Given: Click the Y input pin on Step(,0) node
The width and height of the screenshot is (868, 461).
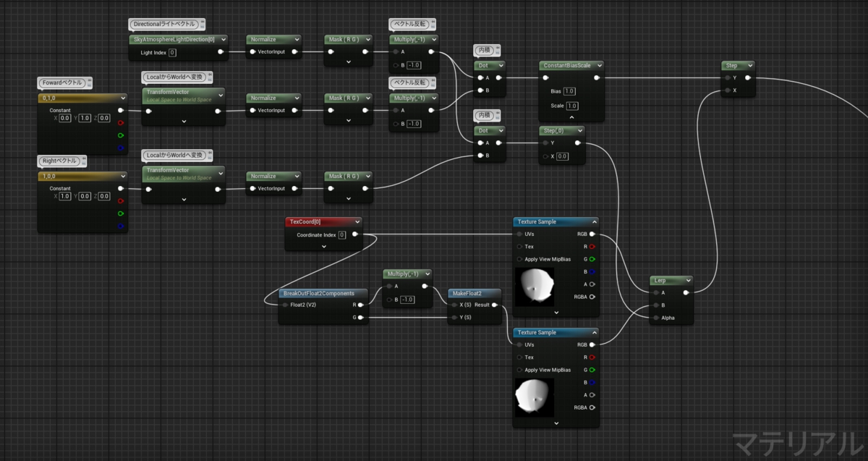Looking at the screenshot, I should coord(545,143).
